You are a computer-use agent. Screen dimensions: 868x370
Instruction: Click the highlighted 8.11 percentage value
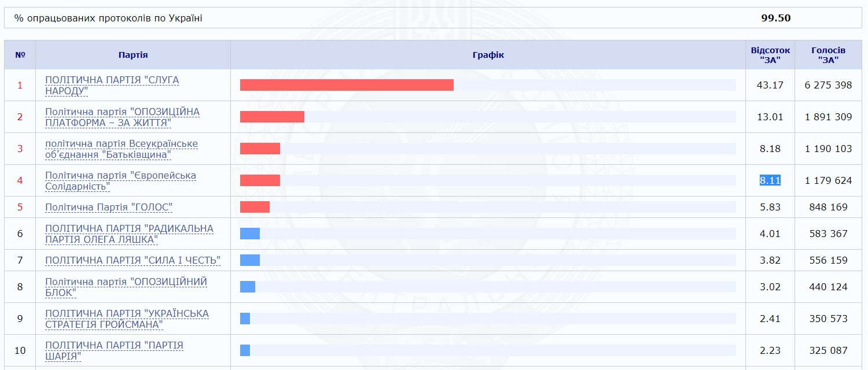[x=770, y=180]
